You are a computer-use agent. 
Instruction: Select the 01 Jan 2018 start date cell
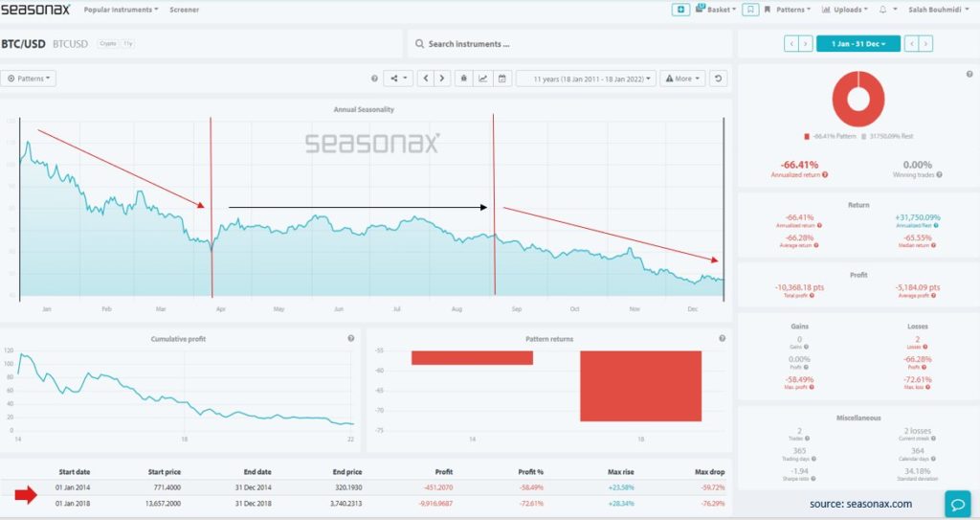click(x=73, y=504)
